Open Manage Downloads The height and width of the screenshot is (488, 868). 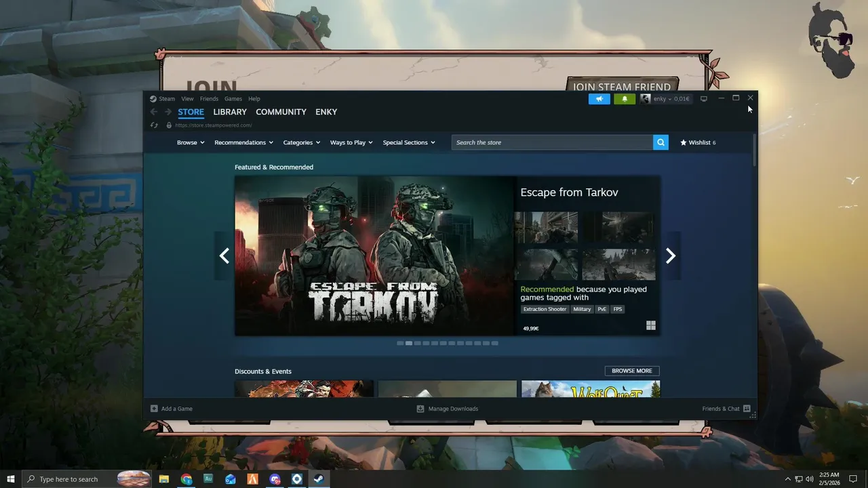(448, 409)
